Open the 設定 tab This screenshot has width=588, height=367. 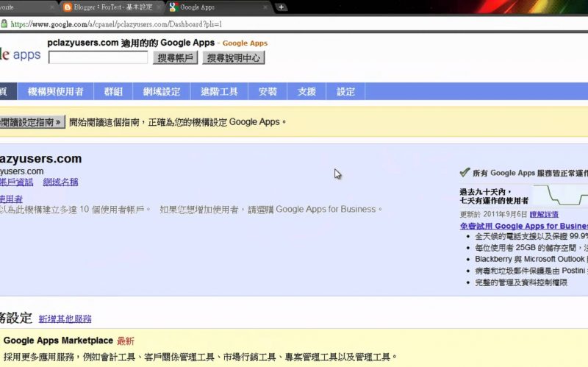tap(345, 92)
